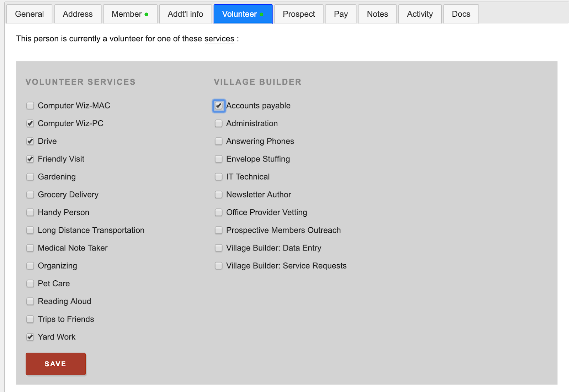Enable Gardening as a volunteer service
The width and height of the screenshot is (569, 392).
point(30,177)
